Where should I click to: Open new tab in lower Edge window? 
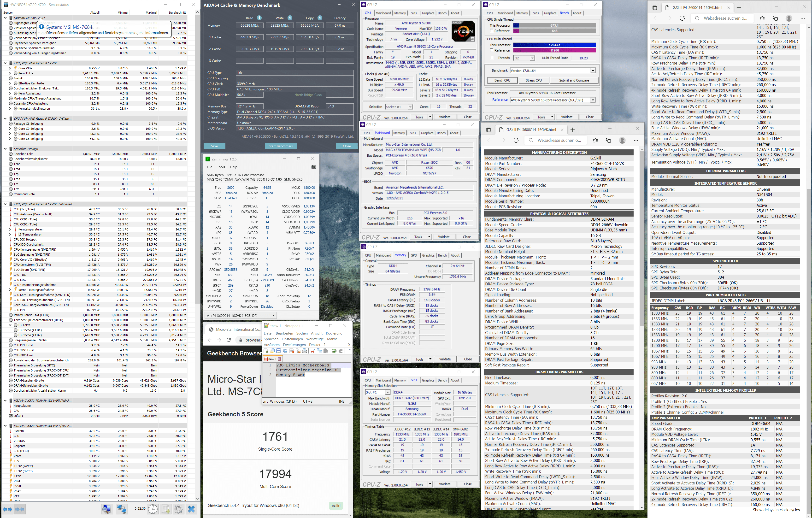click(x=573, y=129)
